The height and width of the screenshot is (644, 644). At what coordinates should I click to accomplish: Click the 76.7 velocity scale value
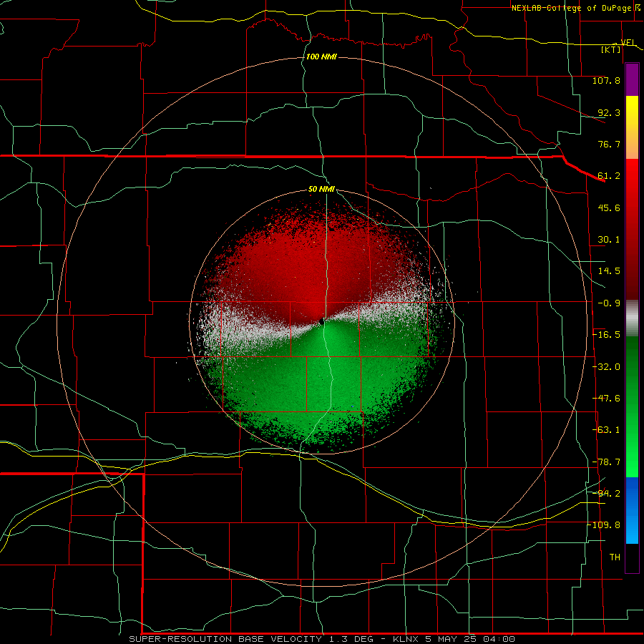point(608,144)
